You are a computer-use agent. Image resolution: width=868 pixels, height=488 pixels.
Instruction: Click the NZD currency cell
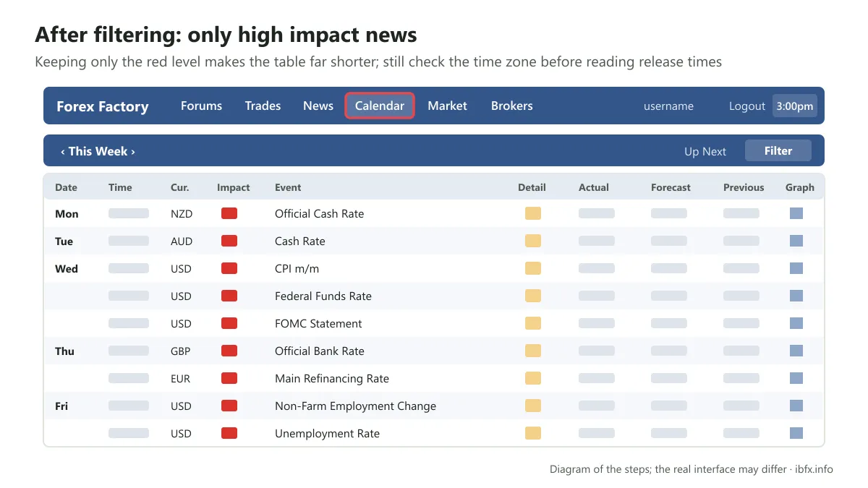click(182, 213)
